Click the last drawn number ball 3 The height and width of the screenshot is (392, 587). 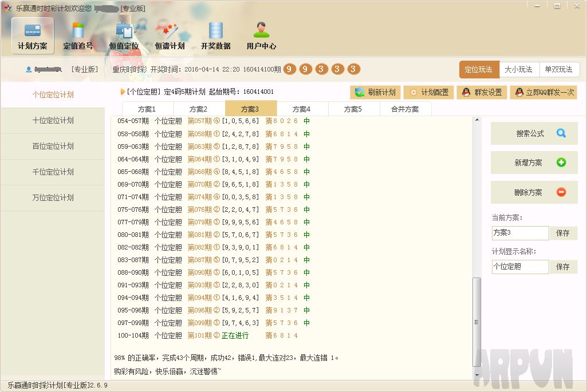(x=353, y=69)
